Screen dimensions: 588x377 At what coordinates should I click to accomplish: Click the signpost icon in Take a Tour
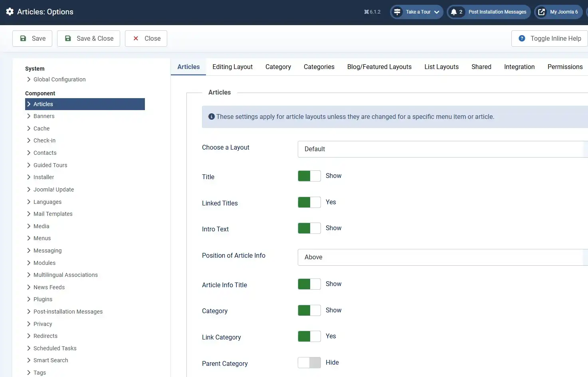pyautogui.click(x=397, y=12)
